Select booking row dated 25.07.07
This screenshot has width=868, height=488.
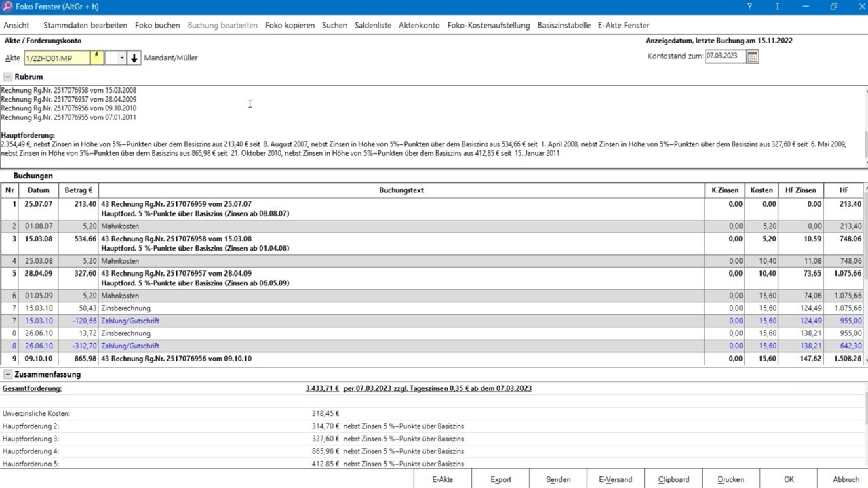tap(432, 209)
